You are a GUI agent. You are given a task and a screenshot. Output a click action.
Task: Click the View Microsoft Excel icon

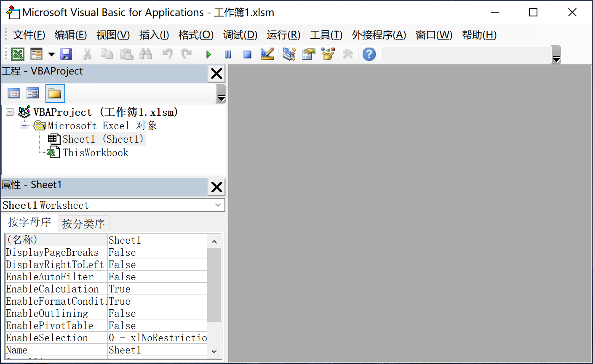click(18, 54)
